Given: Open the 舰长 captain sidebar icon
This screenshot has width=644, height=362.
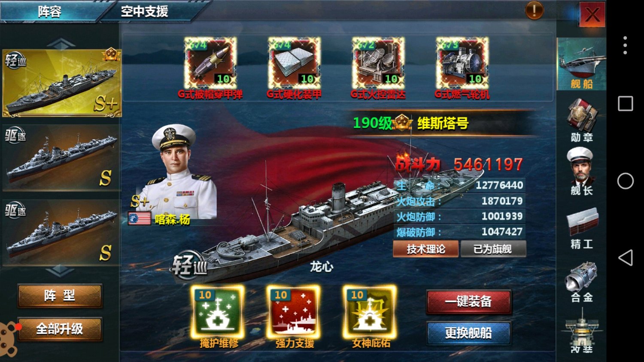Looking at the screenshot, I should (x=582, y=172).
